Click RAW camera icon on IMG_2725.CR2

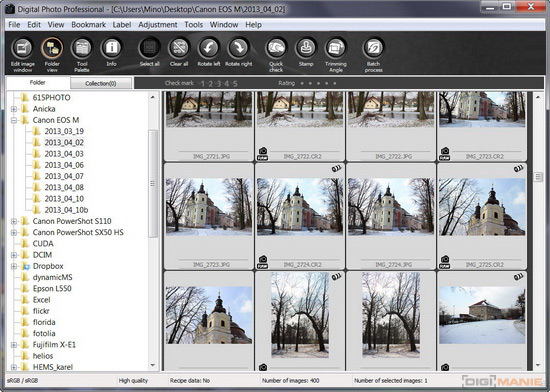(x=445, y=262)
